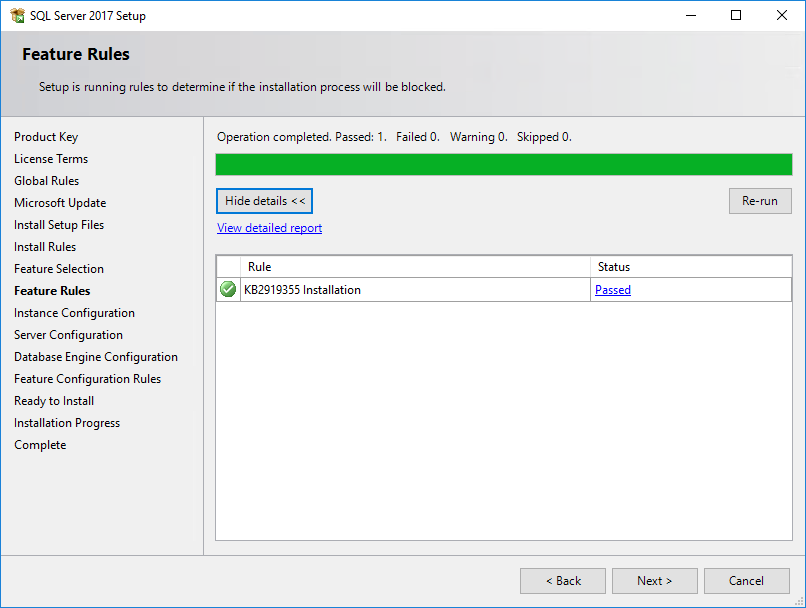Select Install Rules step
Viewport: 806px width, 608px height.
45,247
